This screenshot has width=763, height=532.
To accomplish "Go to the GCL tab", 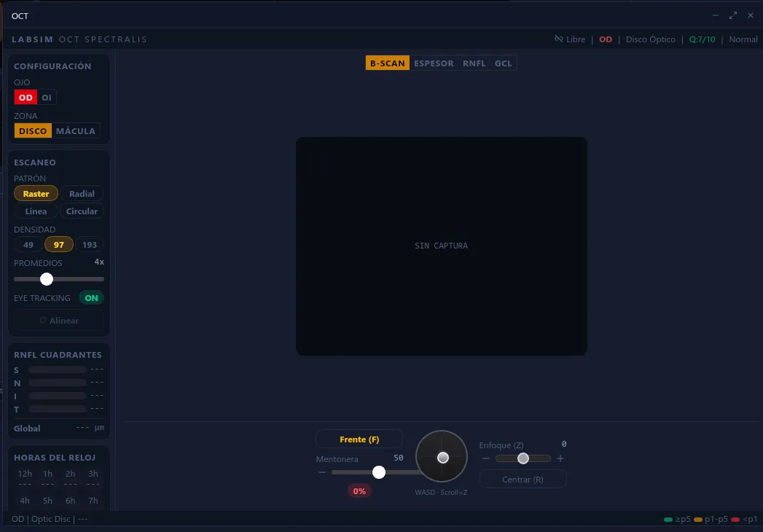I will point(503,63).
